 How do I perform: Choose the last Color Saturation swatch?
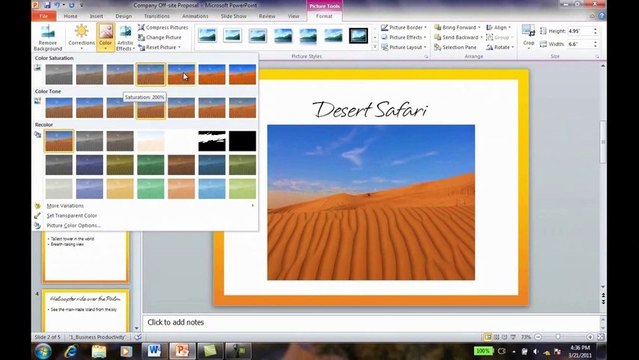tap(242, 74)
